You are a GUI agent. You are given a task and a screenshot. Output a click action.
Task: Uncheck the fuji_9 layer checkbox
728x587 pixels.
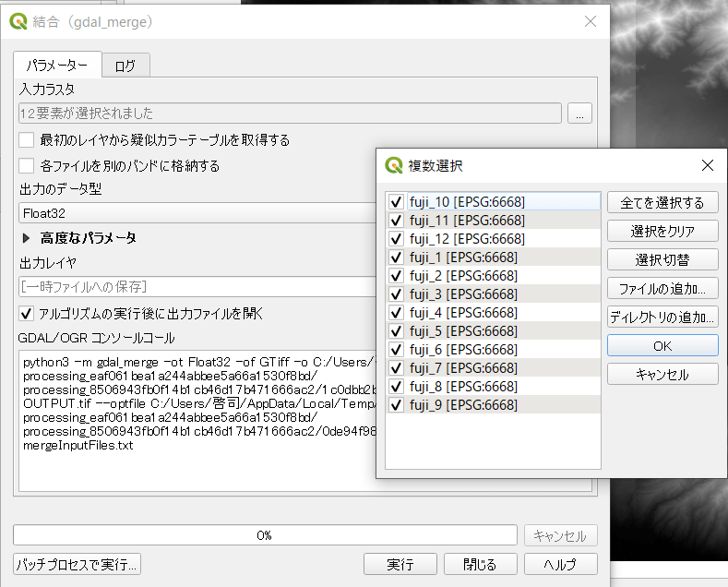[396, 405]
